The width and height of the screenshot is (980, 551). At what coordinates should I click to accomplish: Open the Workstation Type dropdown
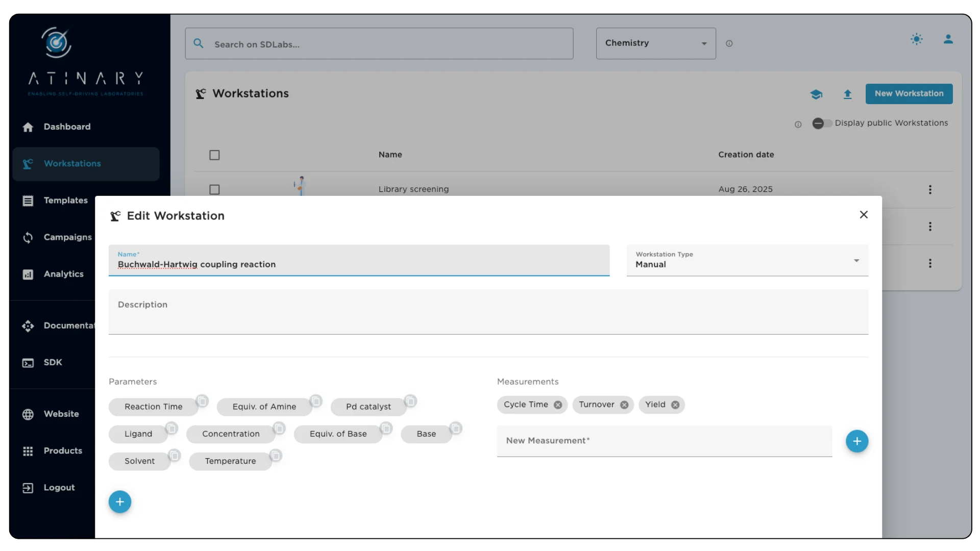point(747,261)
